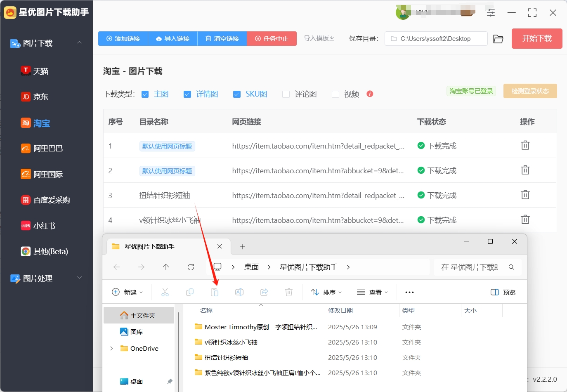
Task: Click the Share icon in Explorer
Action: coord(264,292)
